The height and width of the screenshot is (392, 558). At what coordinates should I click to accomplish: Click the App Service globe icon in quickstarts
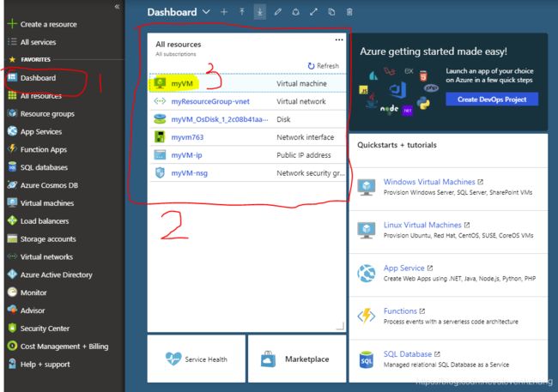367,273
